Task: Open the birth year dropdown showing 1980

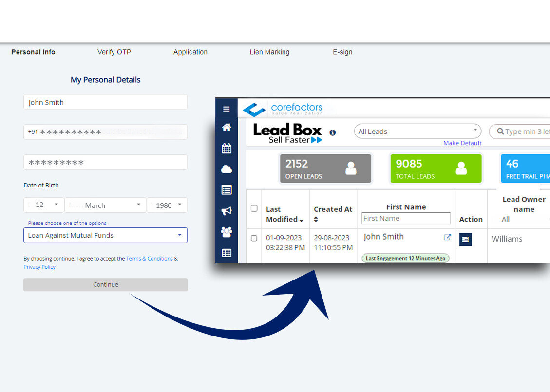Action: click(x=167, y=205)
